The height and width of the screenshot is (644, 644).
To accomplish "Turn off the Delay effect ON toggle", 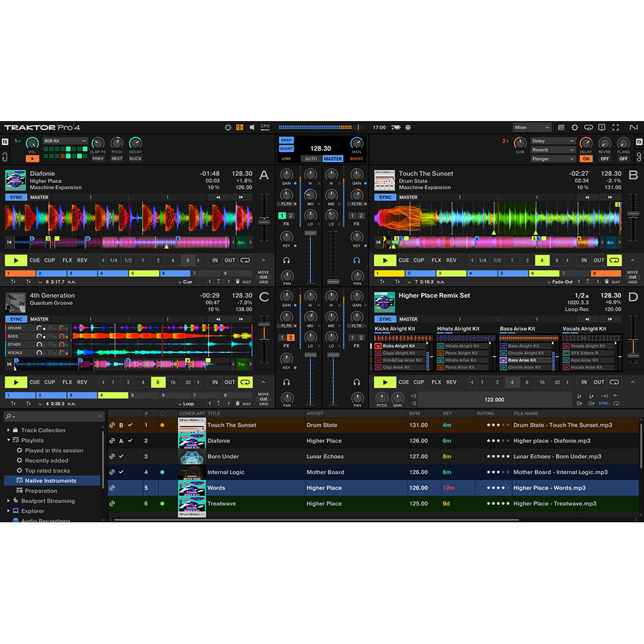I will pos(586,157).
